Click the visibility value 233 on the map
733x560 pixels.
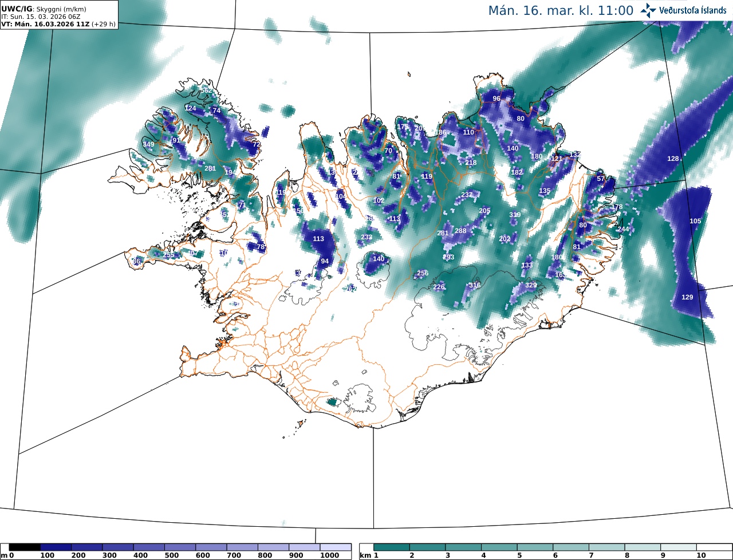coord(367,237)
